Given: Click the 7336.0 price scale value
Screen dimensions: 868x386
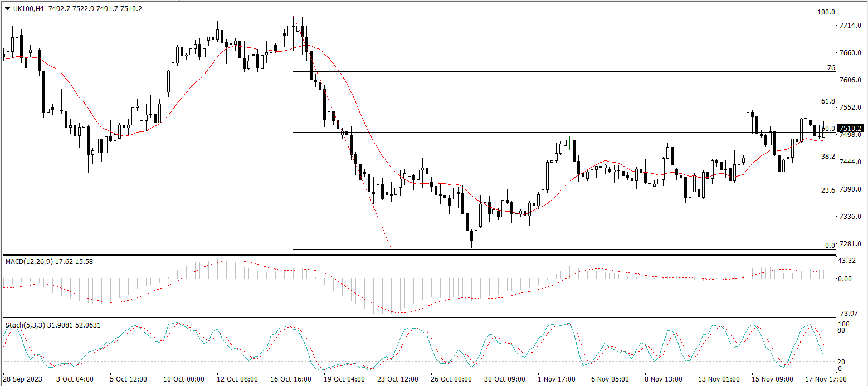Looking at the screenshot, I should pyautogui.click(x=850, y=216).
